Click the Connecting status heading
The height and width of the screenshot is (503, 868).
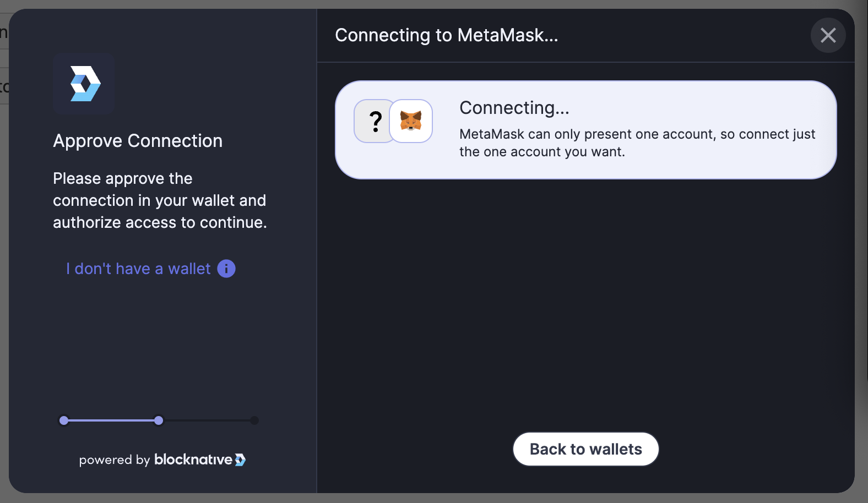(x=514, y=108)
